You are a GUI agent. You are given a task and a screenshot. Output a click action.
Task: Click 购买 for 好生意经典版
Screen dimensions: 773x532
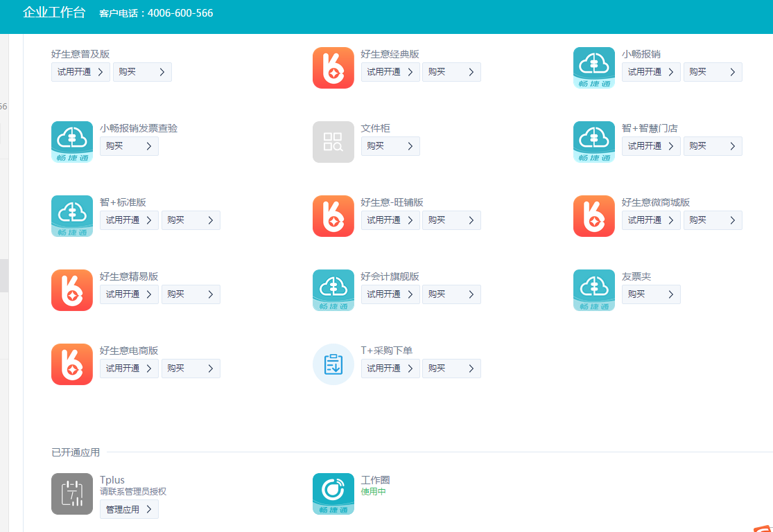click(451, 72)
